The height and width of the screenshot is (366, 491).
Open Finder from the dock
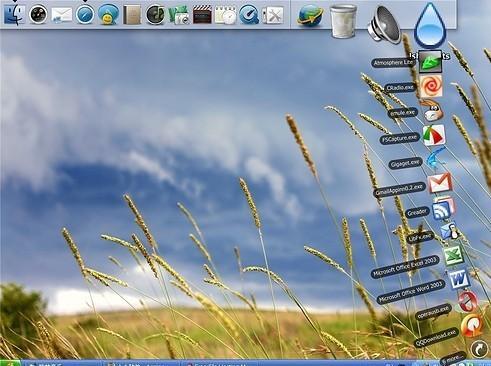(14, 14)
